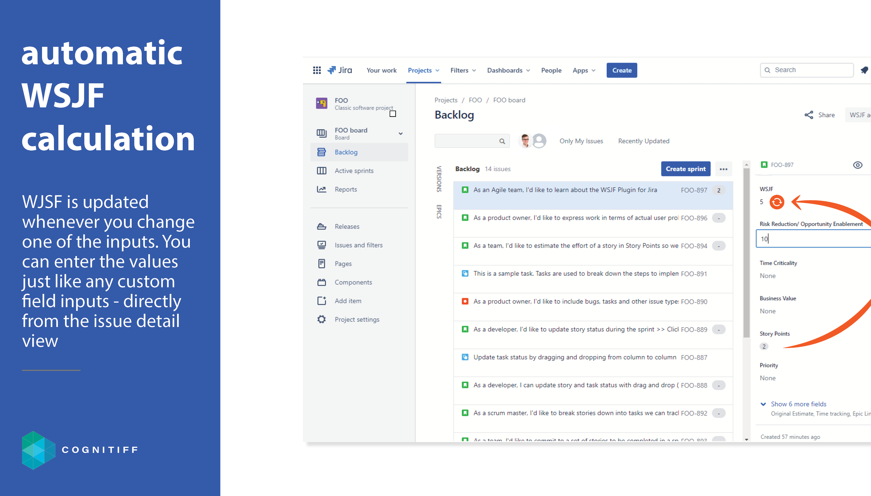
Task: Open Project settings in the sidebar
Action: point(359,319)
